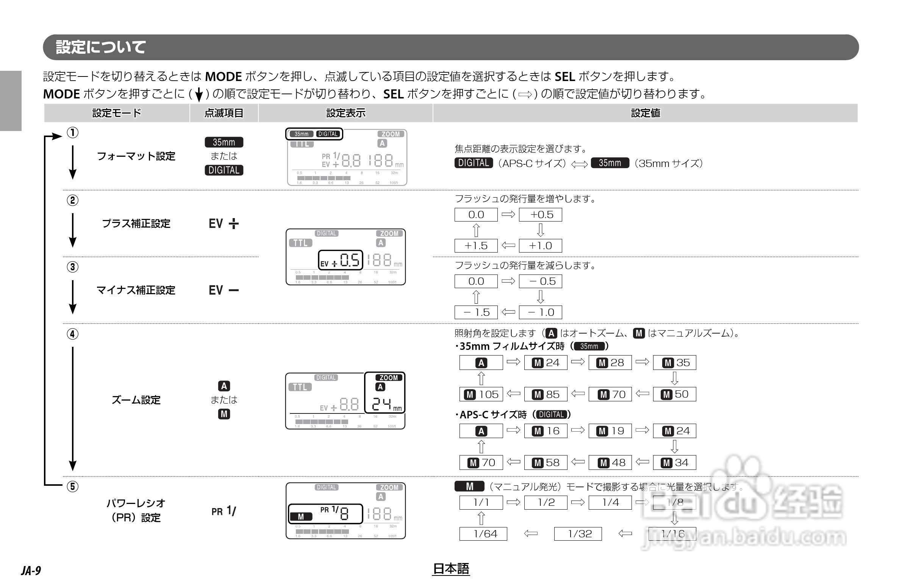Pick the 1/2 power ratio box

[x=546, y=503]
